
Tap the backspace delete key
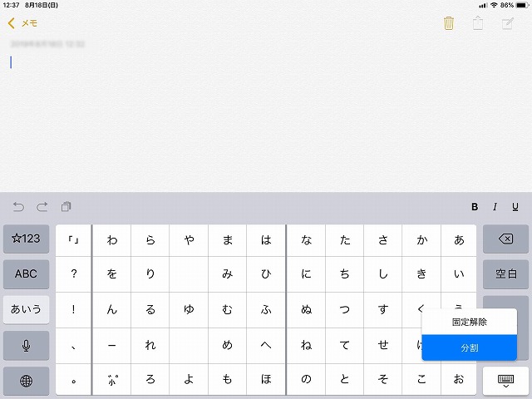pos(505,239)
